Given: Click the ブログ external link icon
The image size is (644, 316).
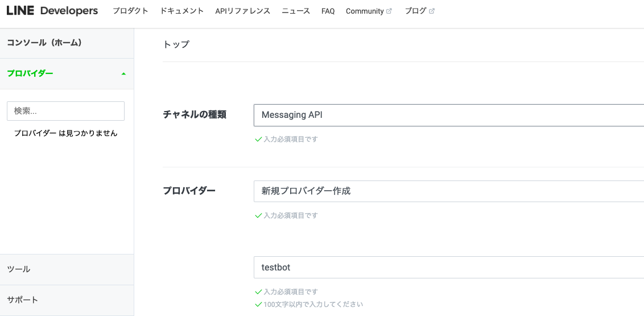Looking at the screenshot, I should [432, 11].
